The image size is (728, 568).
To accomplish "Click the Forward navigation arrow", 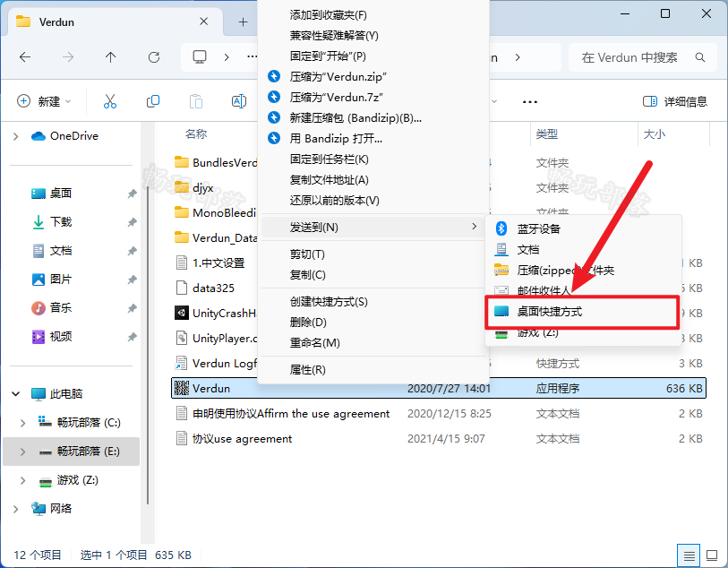I will 68,57.
